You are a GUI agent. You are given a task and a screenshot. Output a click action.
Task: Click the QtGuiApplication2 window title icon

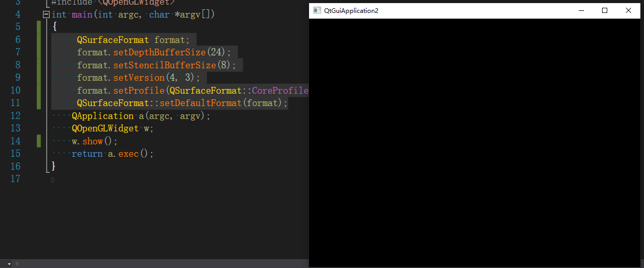(x=317, y=10)
